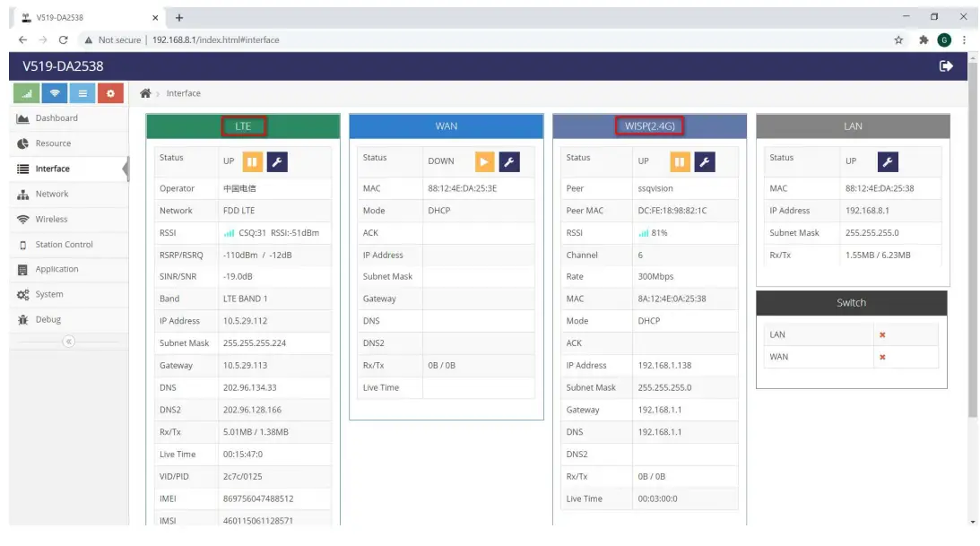Click WISP peer name ssqvision
This screenshot has height=546, width=980.
click(x=655, y=188)
